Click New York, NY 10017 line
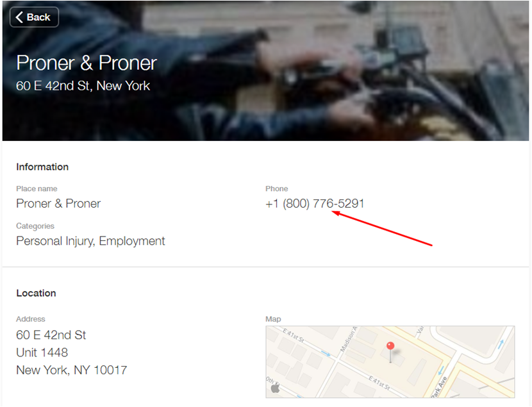The width and height of the screenshot is (532, 407). [72, 370]
